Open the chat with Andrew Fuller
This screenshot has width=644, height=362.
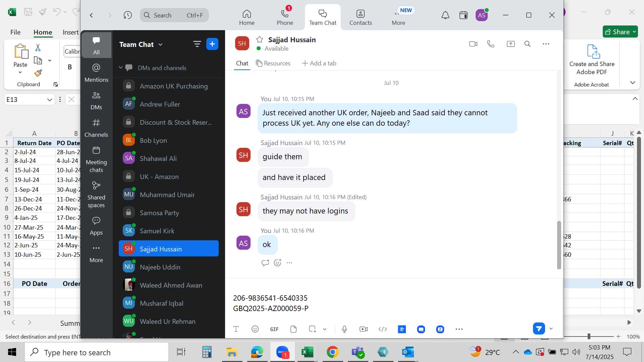click(169, 104)
